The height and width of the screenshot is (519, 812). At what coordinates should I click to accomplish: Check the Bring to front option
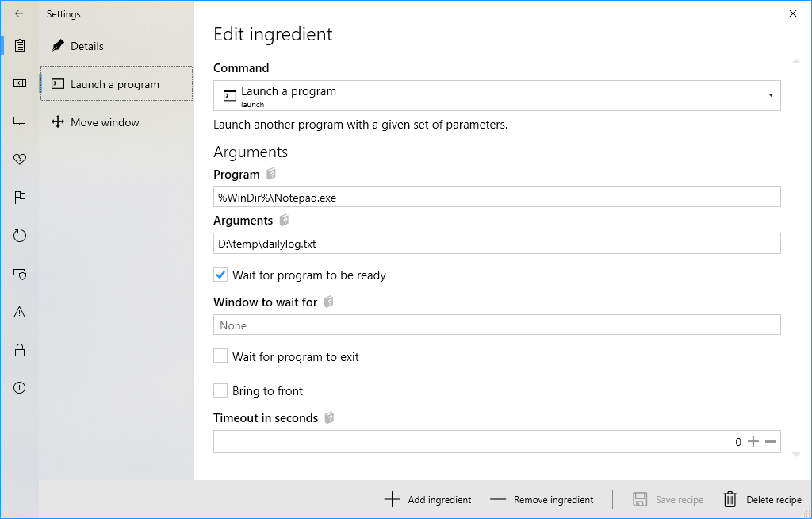(220, 390)
